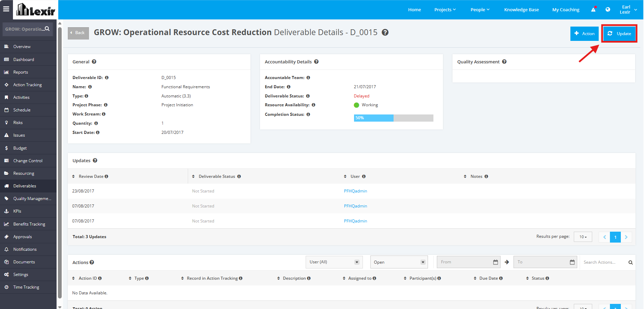
Task: Click Quality Assessment help icon
Action: click(x=504, y=62)
